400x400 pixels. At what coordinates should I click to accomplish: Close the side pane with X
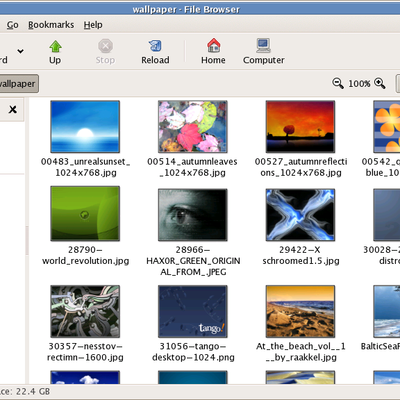pyautogui.click(x=13, y=109)
